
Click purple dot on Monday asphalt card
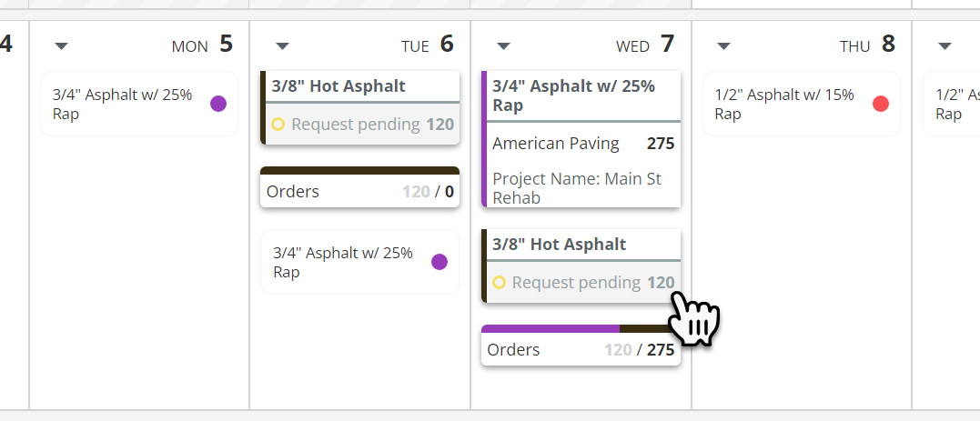[x=218, y=104]
